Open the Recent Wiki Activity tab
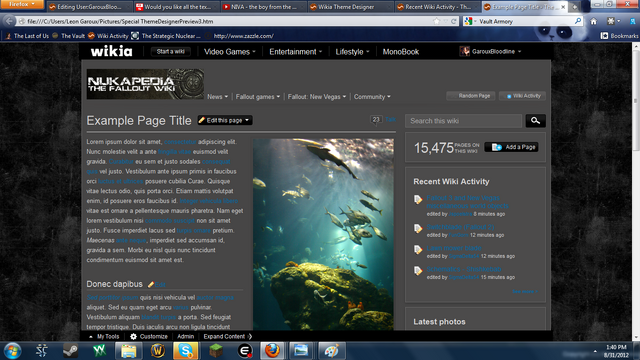640x360 pixels. point(437,7)
